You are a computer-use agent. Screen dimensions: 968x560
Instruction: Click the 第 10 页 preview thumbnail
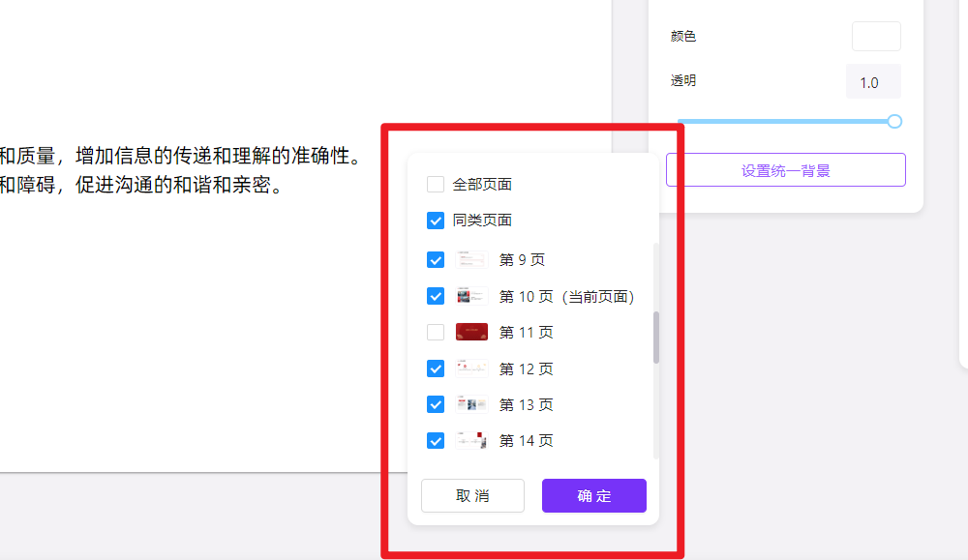471,296
